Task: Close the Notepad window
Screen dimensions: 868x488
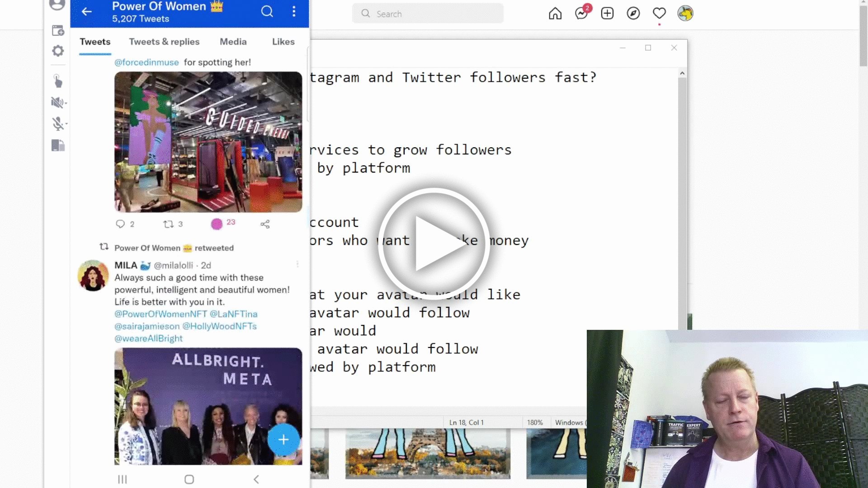Action: click(x=674, y=47)
